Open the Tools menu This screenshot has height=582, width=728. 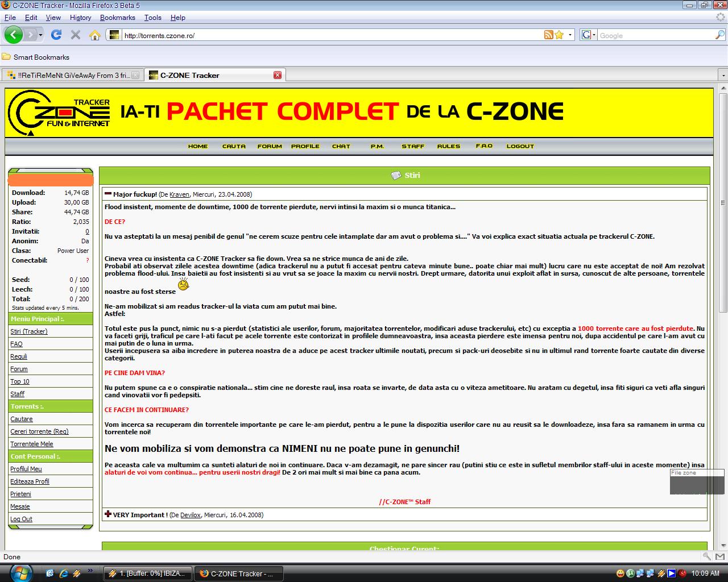tap(152, 18)
